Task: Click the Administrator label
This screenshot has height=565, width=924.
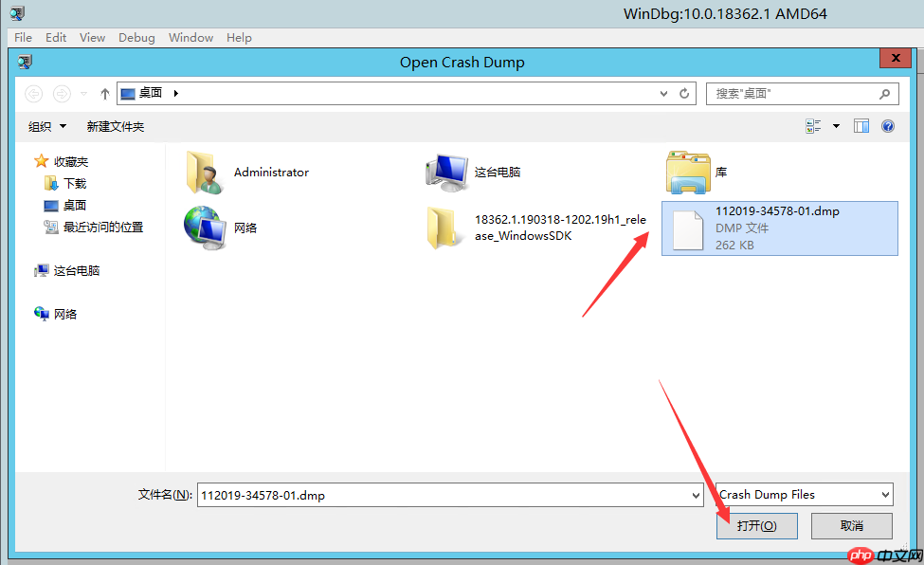Action: click(271, 173)
